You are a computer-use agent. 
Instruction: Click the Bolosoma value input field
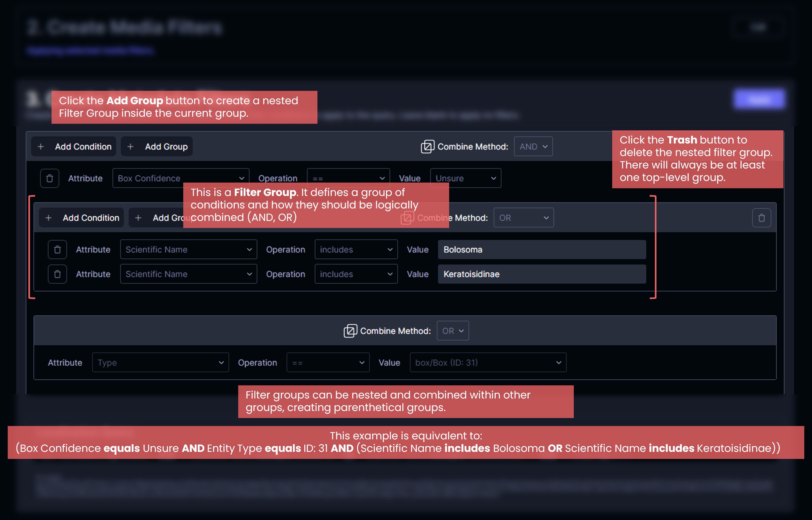point(542,250)
